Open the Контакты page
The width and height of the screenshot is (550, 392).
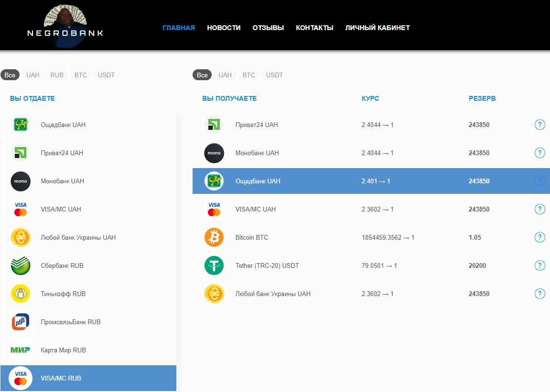[x=314, y=28]
